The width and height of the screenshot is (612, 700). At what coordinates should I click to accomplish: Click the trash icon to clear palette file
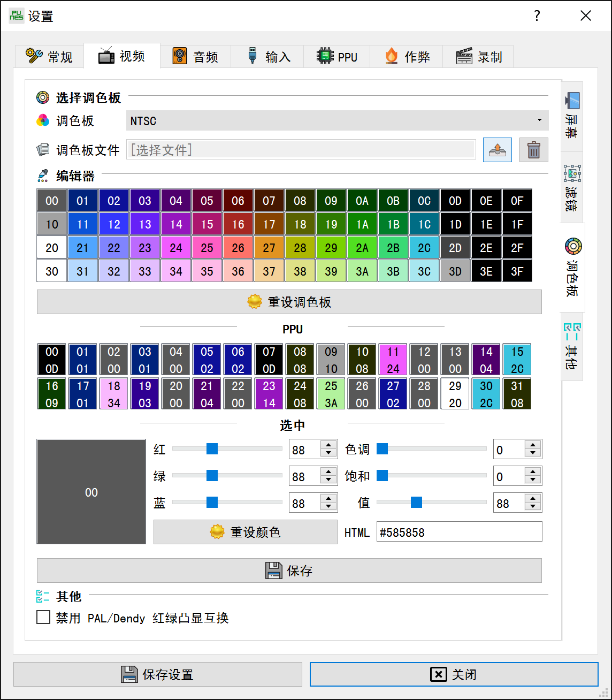point(533,150)
